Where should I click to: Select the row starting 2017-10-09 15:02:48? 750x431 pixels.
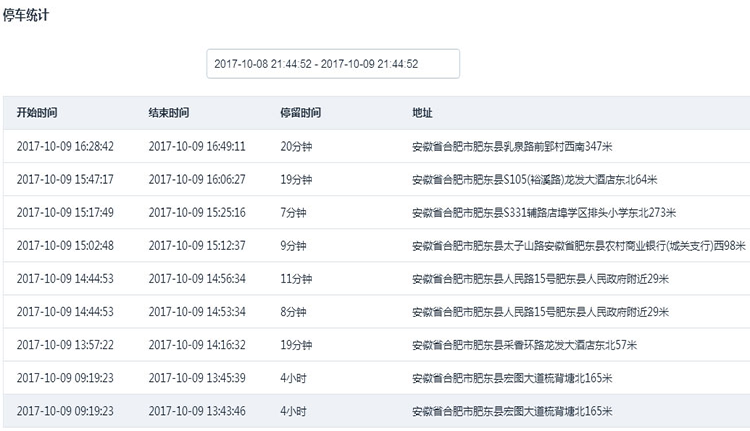tap(376, 245)
